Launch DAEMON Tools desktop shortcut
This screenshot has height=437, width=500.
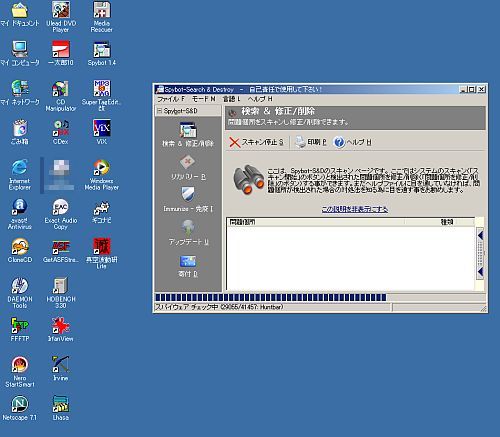[x=20, y=293]
